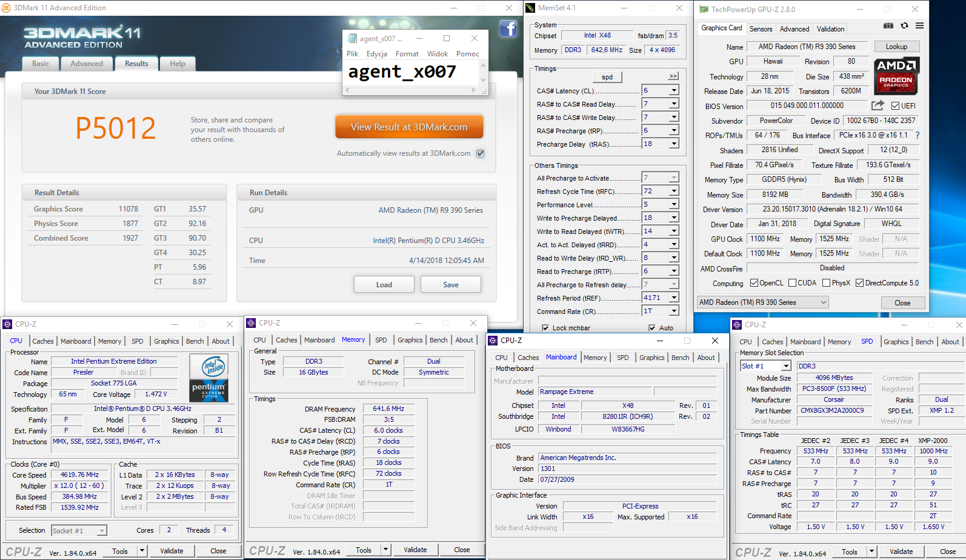966x560 pixels.
Task: Click the title icon of the CPU-Z window showing the Mainboard tab
Action: point(493,341)
